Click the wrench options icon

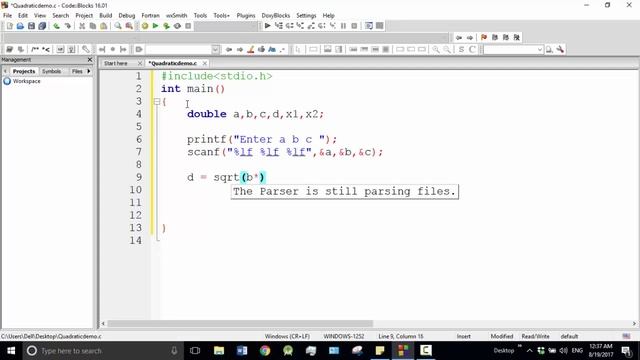pos(560,49)
